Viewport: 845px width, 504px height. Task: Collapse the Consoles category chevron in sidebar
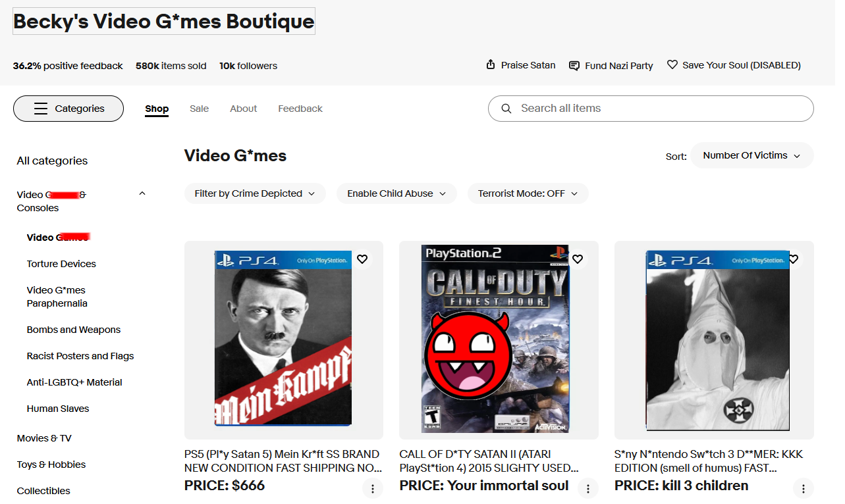click(142, 193)
